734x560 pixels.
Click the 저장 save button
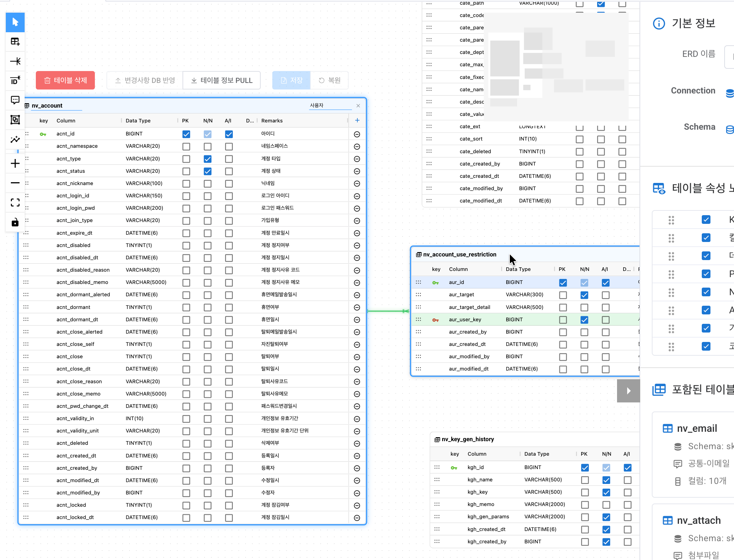tap(291, 80)
